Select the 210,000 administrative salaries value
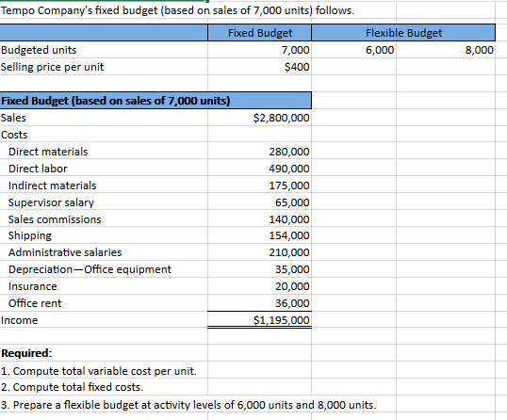507x420 pixels. point(260,252)
